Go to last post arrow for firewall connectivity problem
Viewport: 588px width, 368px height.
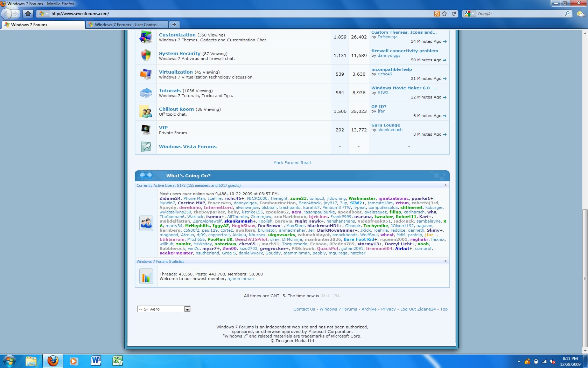coord(444,60)
